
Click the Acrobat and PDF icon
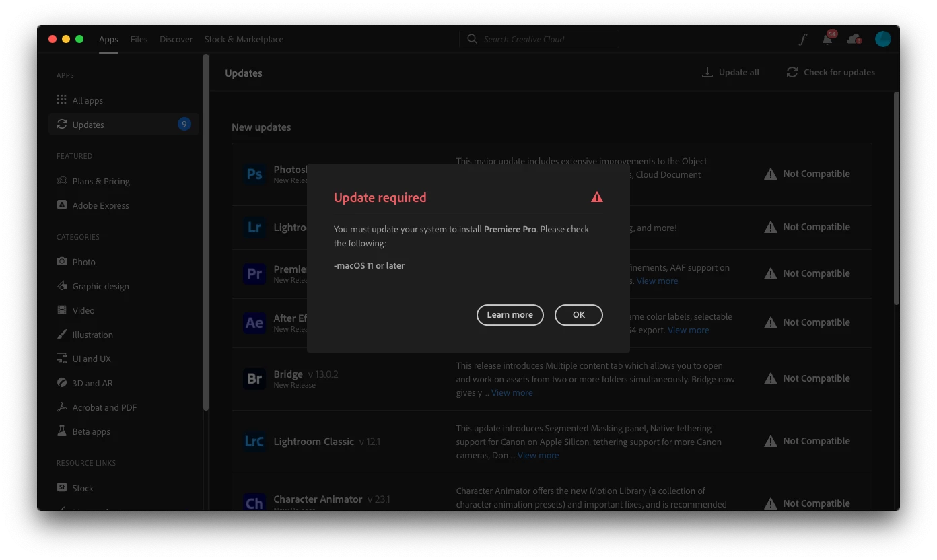tap(62, 407)
